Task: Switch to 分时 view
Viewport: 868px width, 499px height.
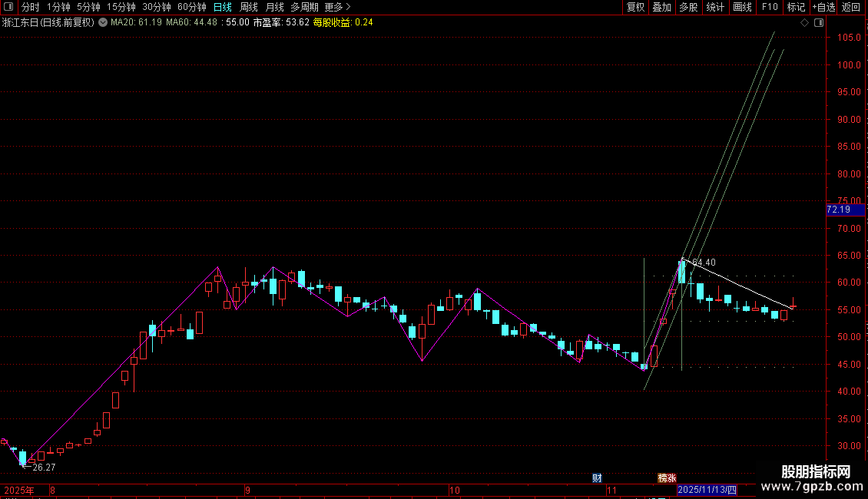Action: [31, 7]
